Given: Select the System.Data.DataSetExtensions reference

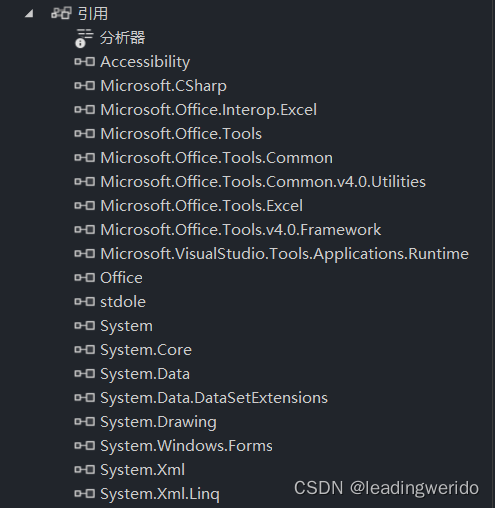Looking at the screenshot, I should [214, 398].
